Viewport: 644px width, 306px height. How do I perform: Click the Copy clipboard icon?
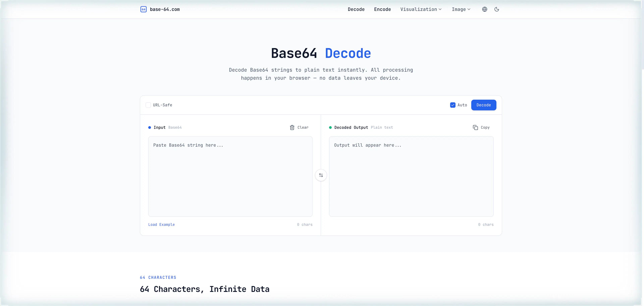[x=475, y=127]
